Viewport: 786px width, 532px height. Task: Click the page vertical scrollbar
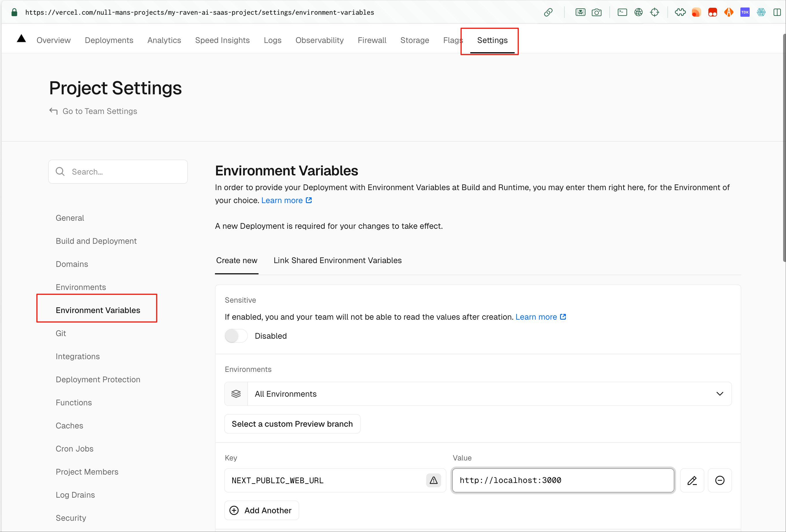[784, 147]
